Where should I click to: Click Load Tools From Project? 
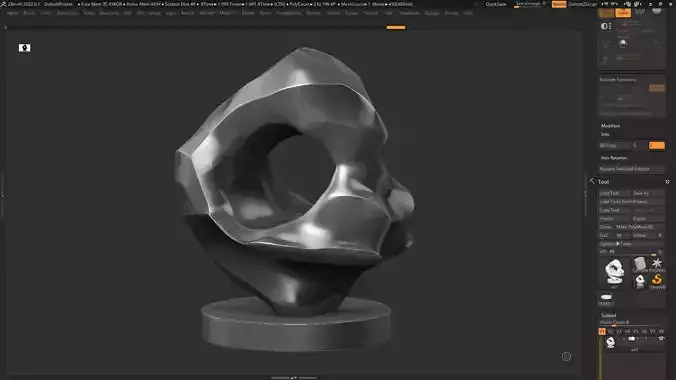point(632,201)
